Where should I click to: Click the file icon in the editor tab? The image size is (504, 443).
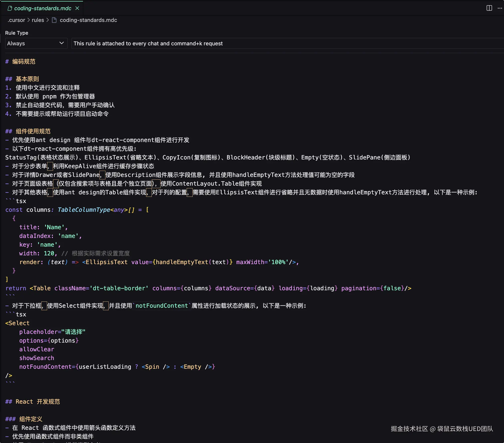coord(10,8)
